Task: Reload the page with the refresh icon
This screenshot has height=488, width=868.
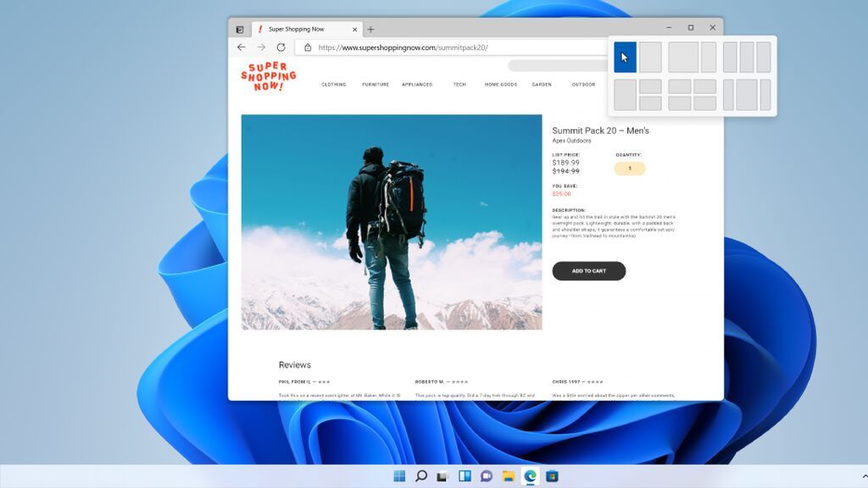Action: (281, 47)
